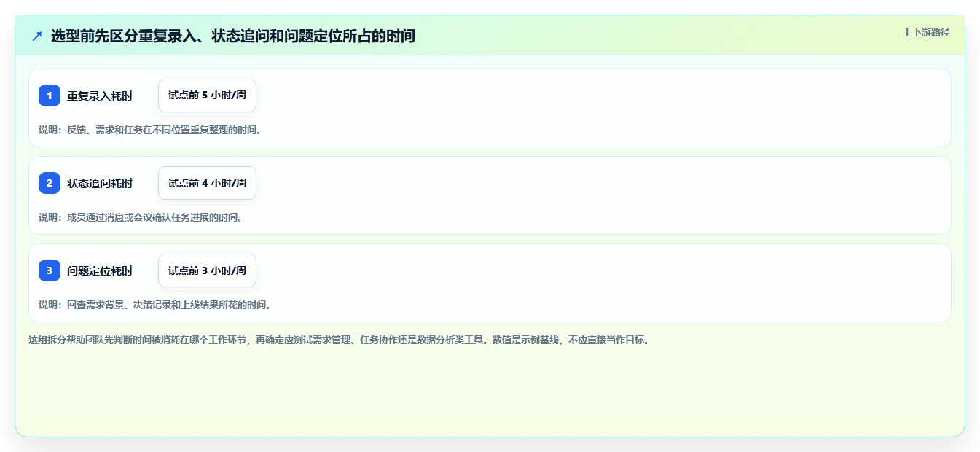This screenshot has width=980, height=452.
Task: Click the 状态追问耗时 label
Action: [x=100, y=183]
